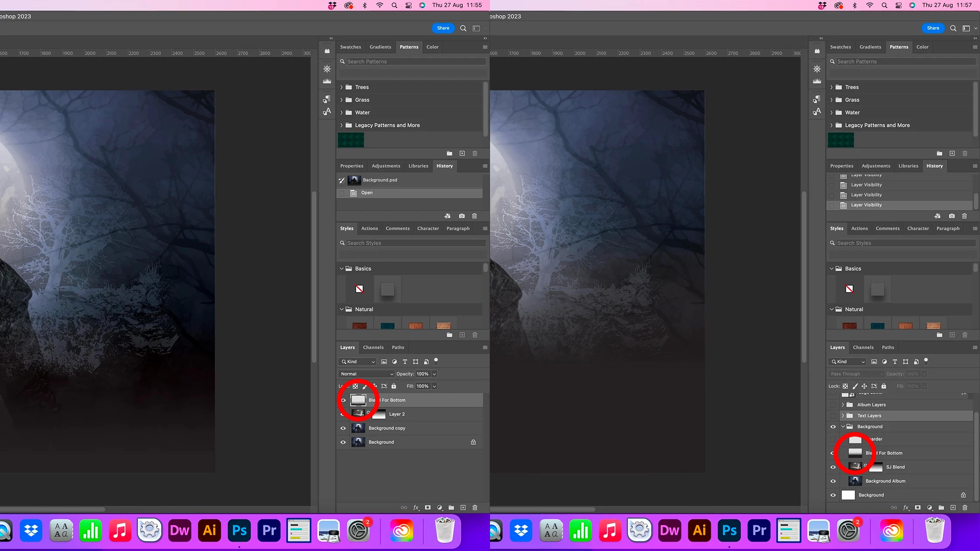Click the Share button in the left window
Image resolution: width=980 pixels, height=551 pixels.
pyautogui.click(x=443, y=28)
